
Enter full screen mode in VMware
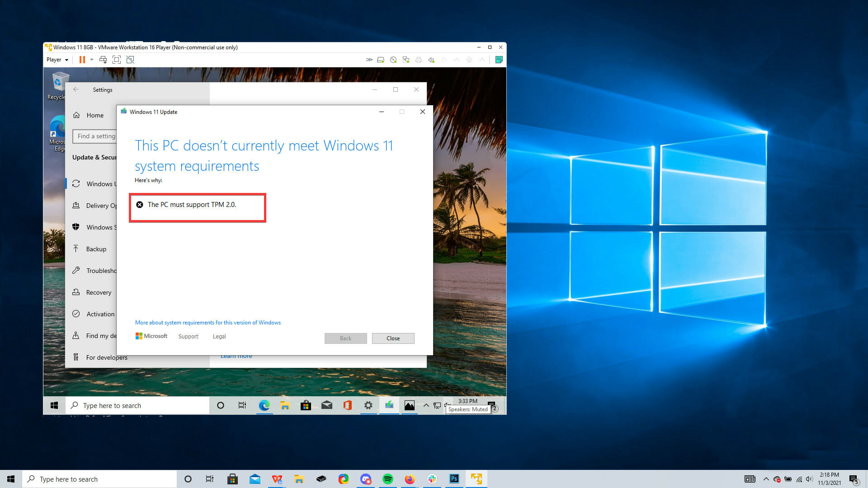pyautogui.click(x=117, y=59)
